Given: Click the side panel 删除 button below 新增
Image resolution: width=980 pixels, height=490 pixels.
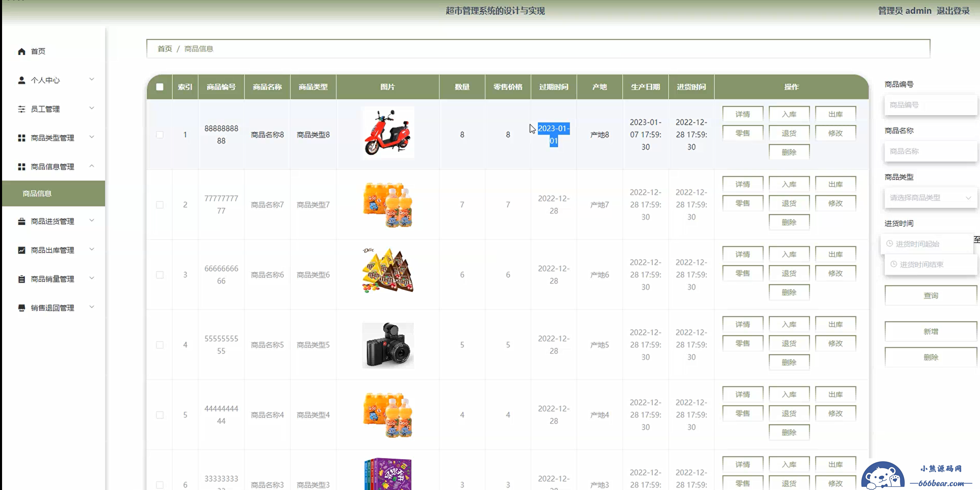Looking at the screenshot, I should tap(931, 357).
